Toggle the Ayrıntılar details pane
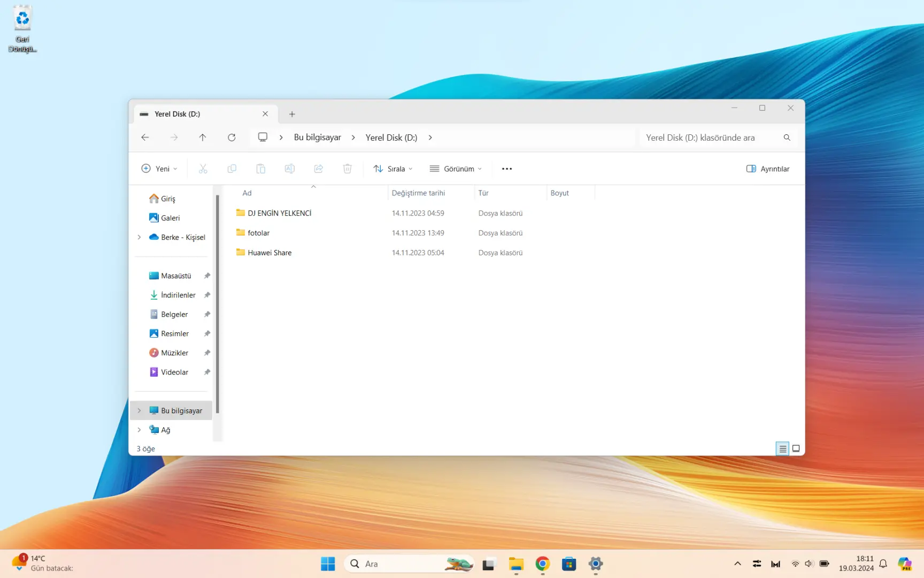The width and height of the screenshot is (924, 578). [x=768, y=169]
